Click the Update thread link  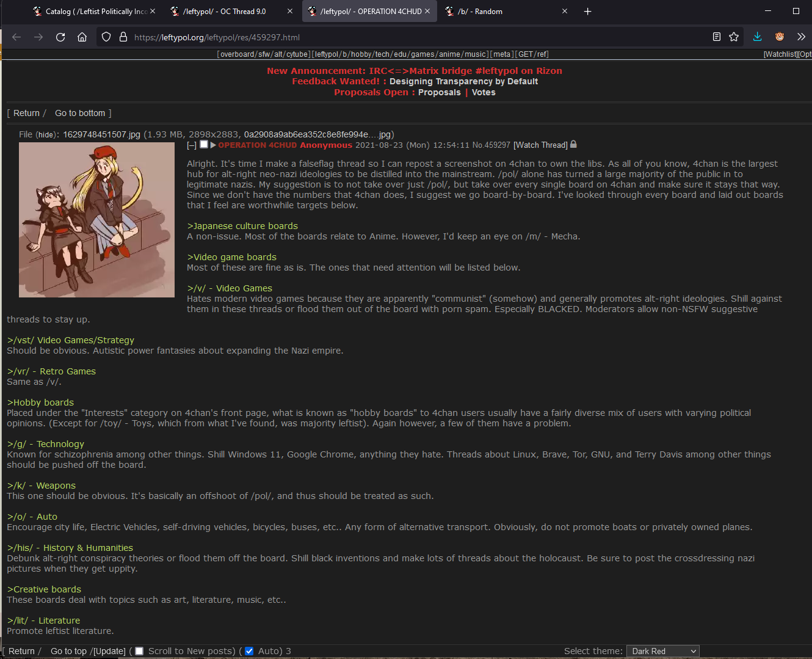click(109, 651)
